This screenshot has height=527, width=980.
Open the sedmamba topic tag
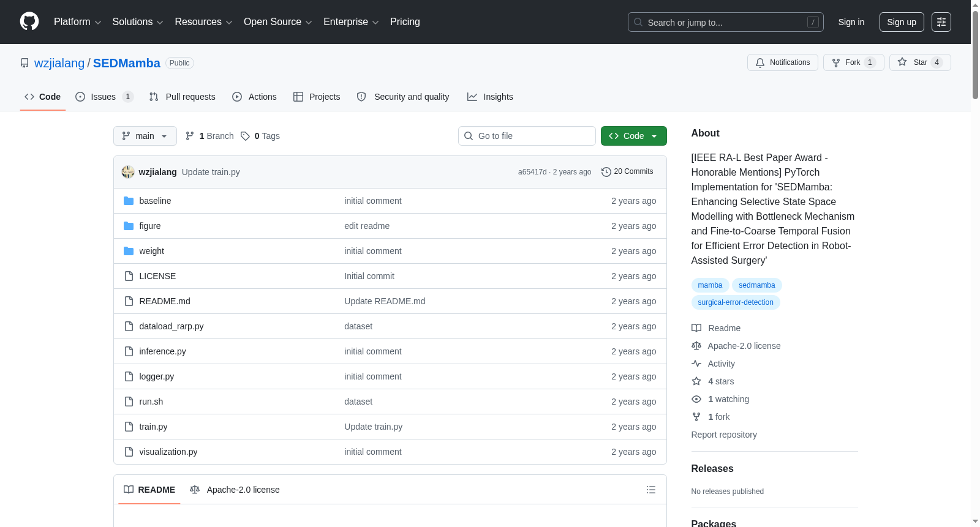coord(757,285)
